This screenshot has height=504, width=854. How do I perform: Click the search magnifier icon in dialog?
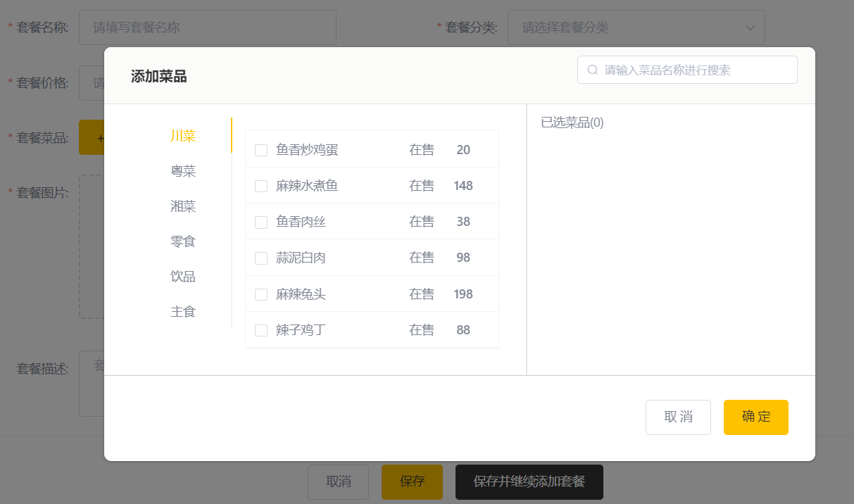593,70
